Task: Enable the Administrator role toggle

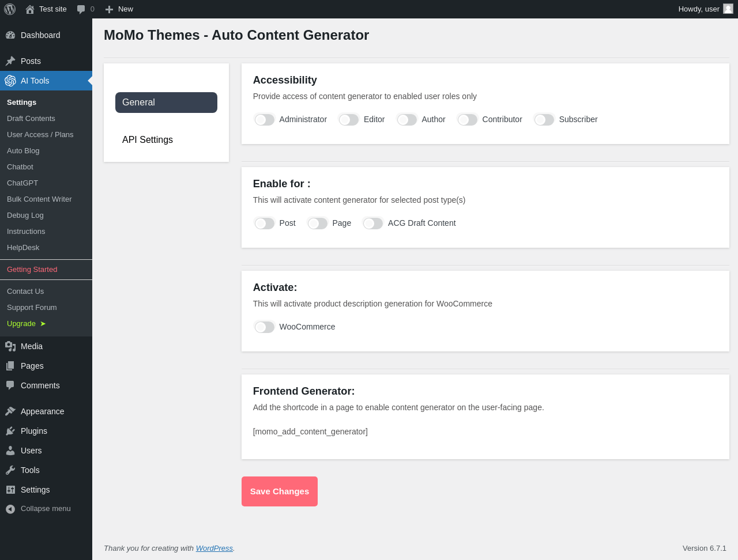Action: [265, 119]
